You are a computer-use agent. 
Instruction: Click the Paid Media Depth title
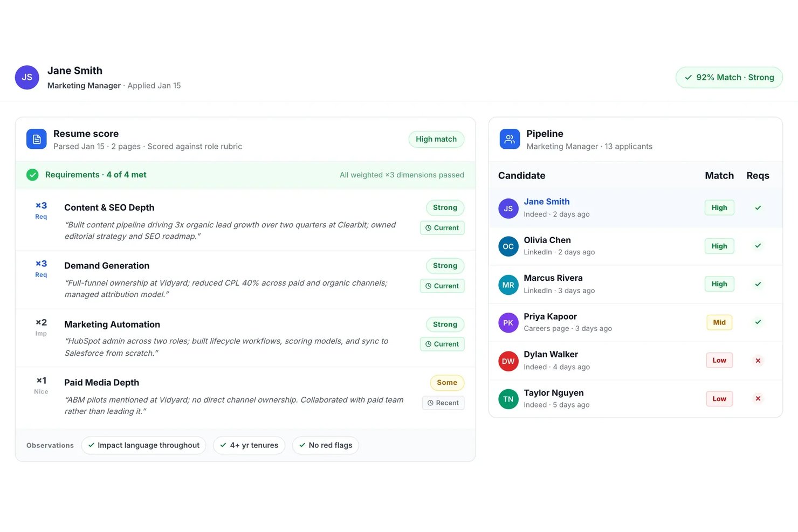[101, 383]
